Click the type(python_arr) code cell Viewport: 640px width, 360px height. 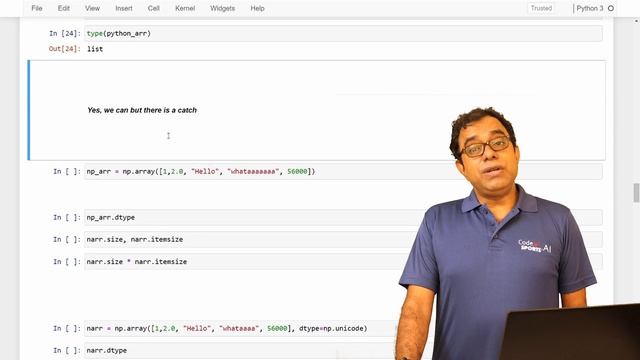click(343, 33)
